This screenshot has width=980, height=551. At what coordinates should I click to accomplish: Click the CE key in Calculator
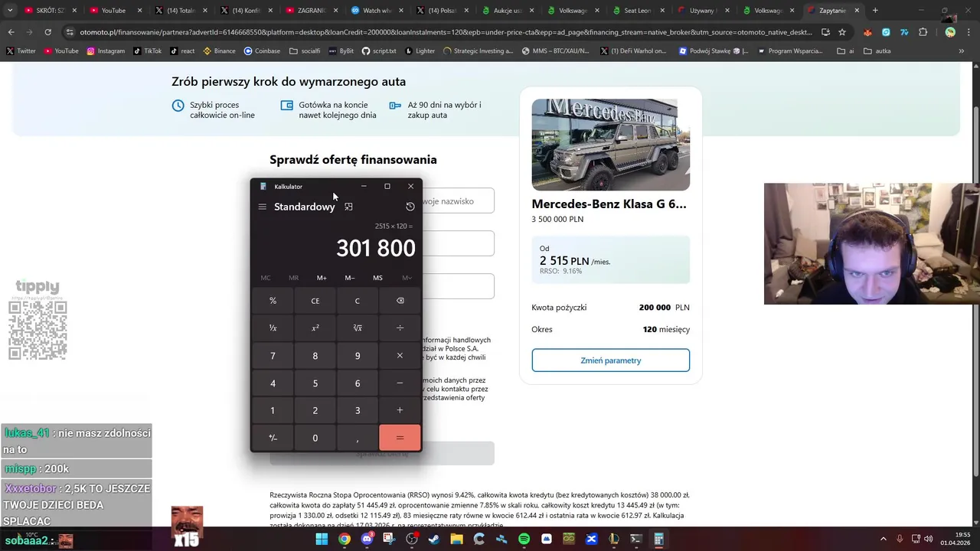315,301
